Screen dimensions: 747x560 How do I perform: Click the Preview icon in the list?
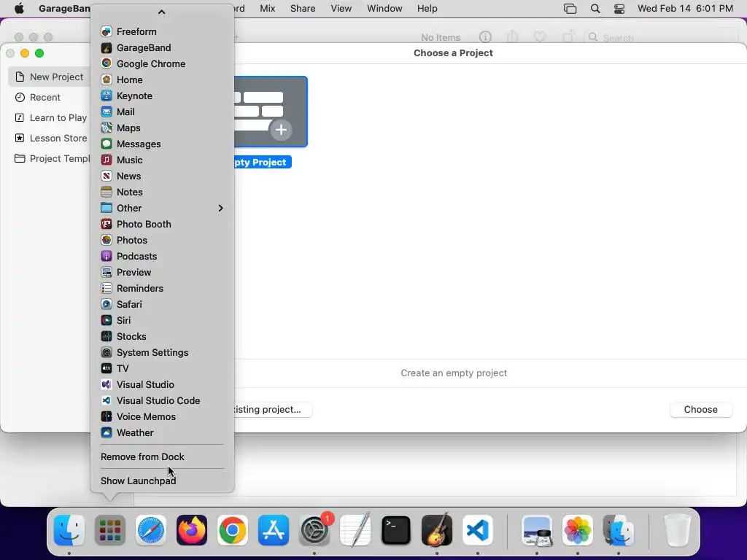[x=107, y=273]
